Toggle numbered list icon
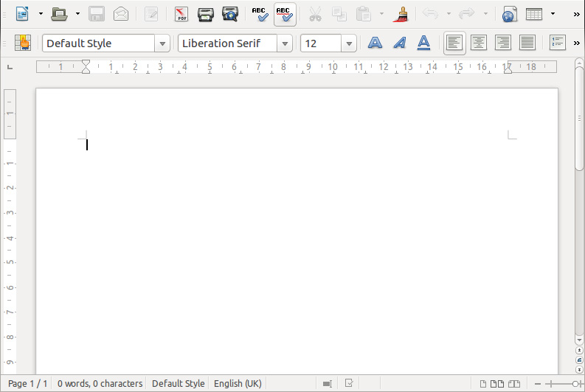The image size is (585, 392). pyautogui.click(x=558, y=43)
